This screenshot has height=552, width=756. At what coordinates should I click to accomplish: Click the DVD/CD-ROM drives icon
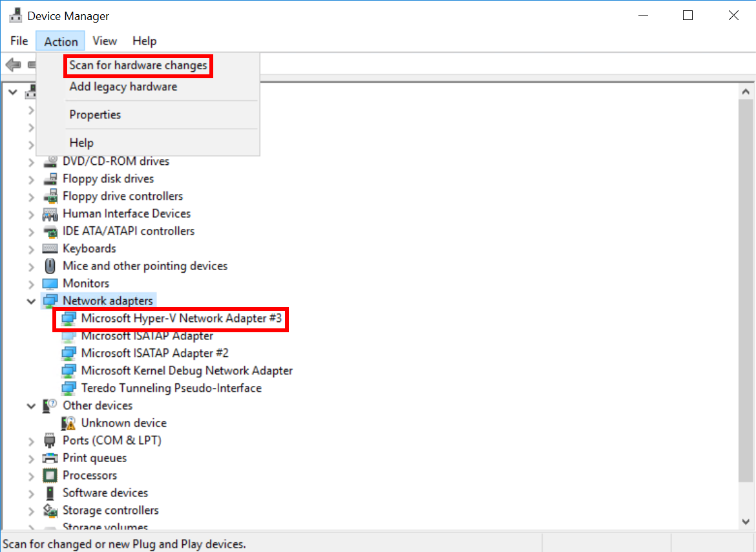(50, 162)
